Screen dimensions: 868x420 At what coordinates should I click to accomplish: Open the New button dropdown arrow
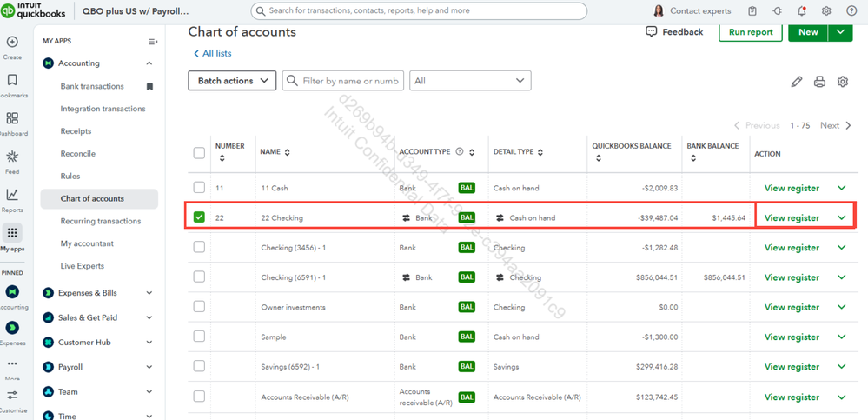tap(841, 32)
